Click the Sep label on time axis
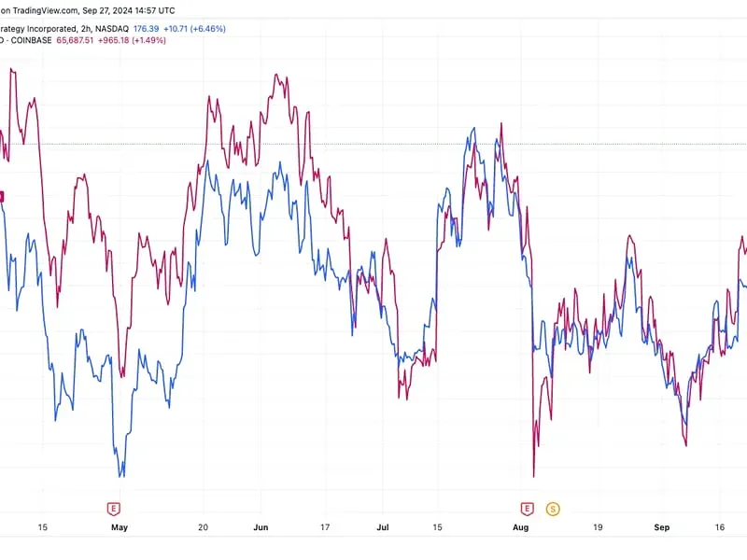 click(661, 527)
